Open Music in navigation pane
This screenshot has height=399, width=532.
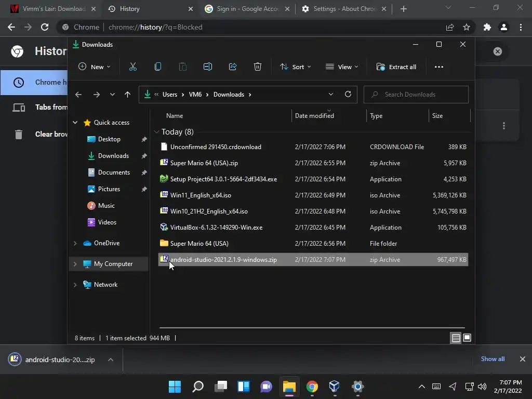click(x=106, y=206)
